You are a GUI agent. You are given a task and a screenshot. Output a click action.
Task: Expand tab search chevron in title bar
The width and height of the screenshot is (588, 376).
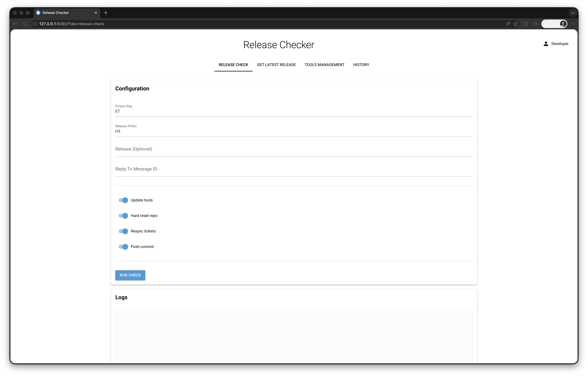[x=573, y=13]
